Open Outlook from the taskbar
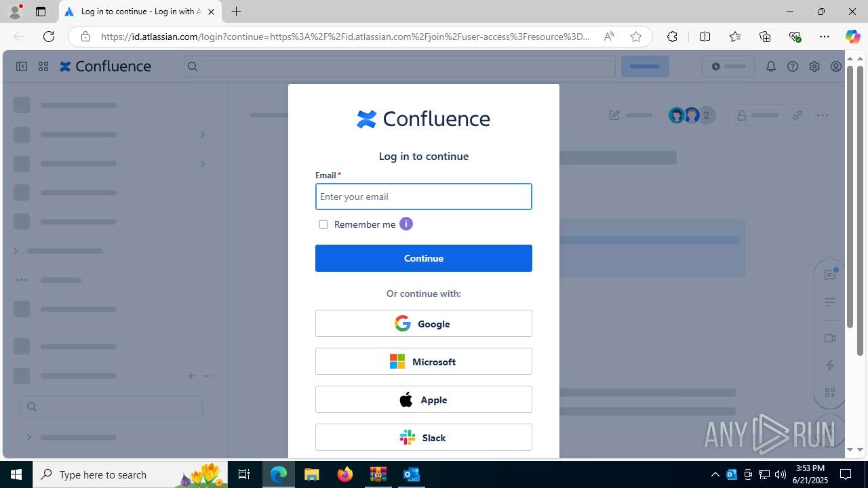This screenshot has width=868, height=488. point(411,474)
